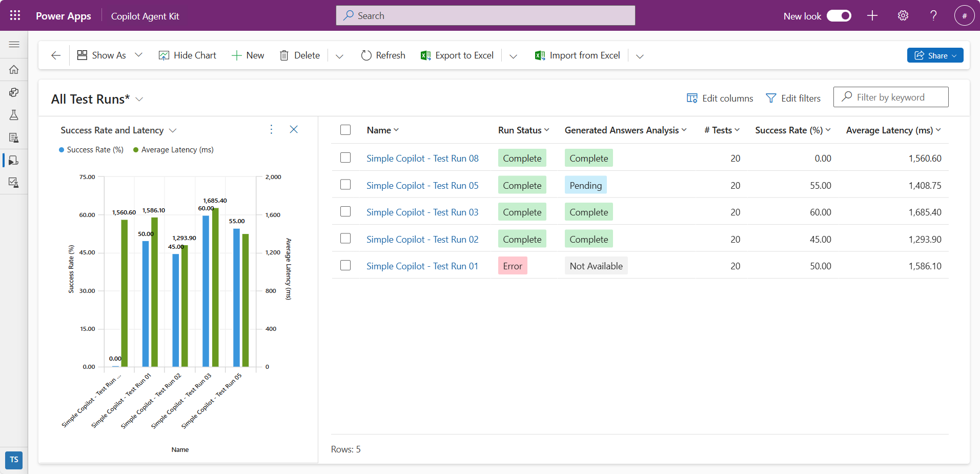Open Home from the left sidebar
The width and height of the screenshot is (980, 474).
[x=14, y=69]
